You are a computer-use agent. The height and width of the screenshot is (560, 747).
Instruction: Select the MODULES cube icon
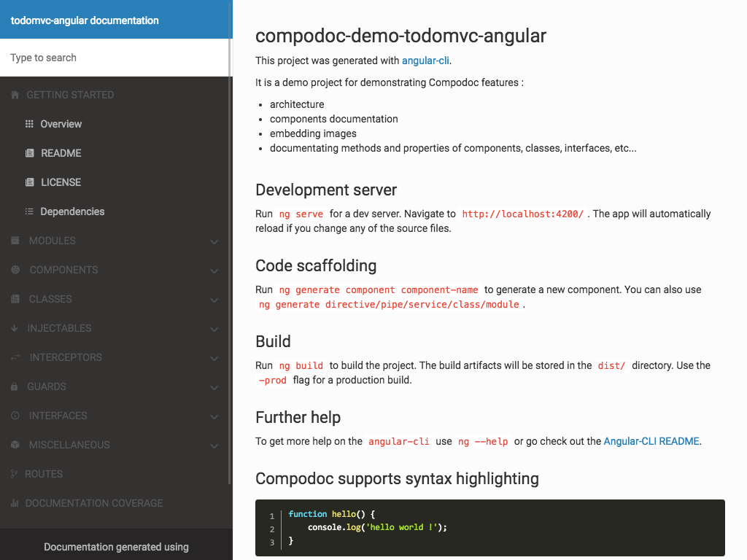click(x=14, y=241)
